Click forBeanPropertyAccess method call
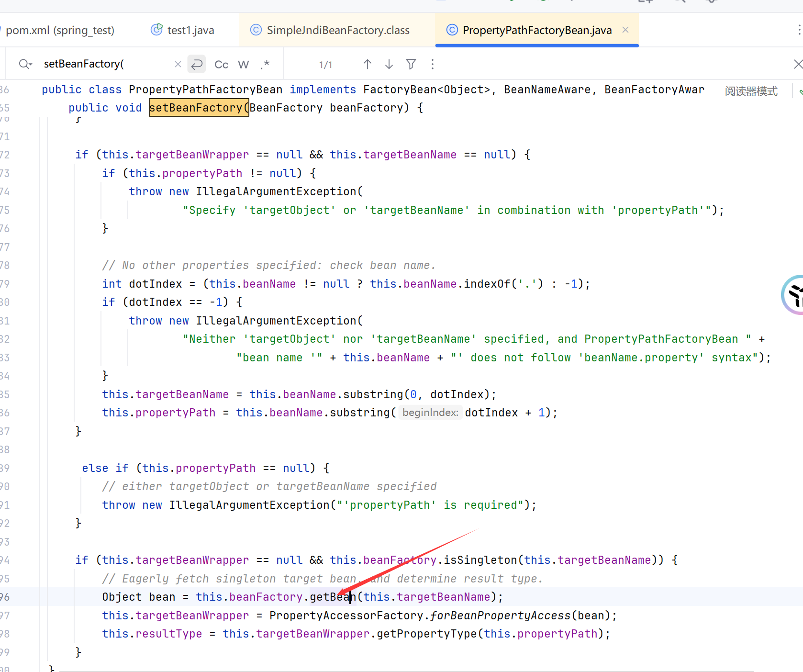 [500, 616]
